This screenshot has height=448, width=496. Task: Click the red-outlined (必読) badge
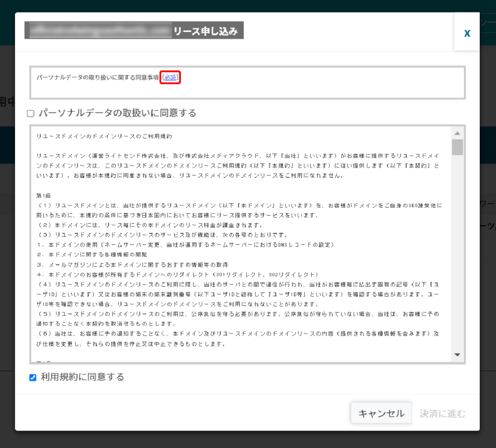pyautogui.click(x=170, y=77)
